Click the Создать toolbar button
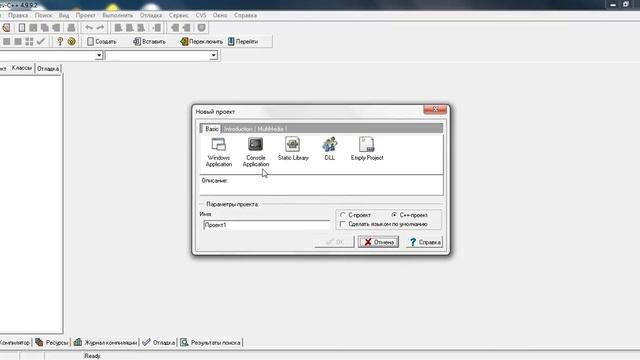Viewport: 640px width, 360px height. coord(102,41)
